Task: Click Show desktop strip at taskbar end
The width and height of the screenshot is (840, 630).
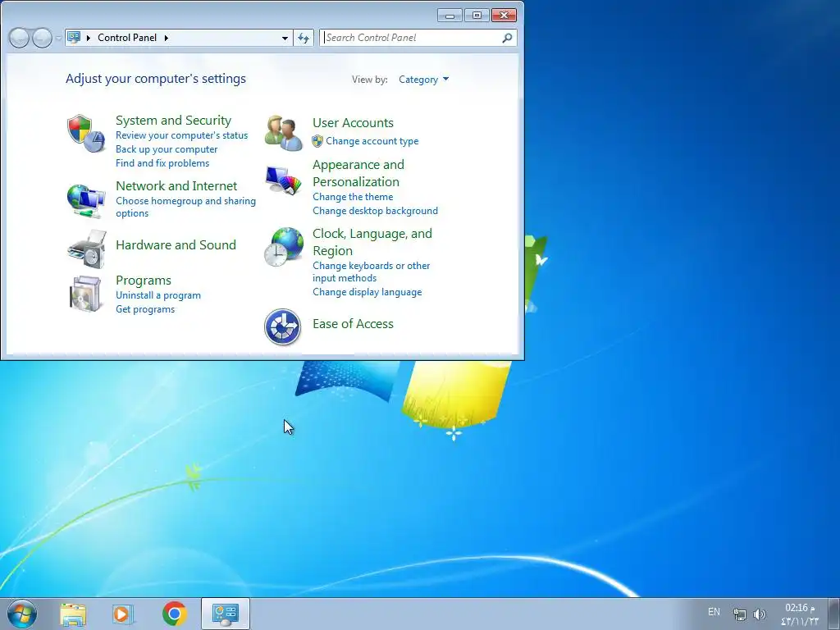Action: click(x=834, y=614)
